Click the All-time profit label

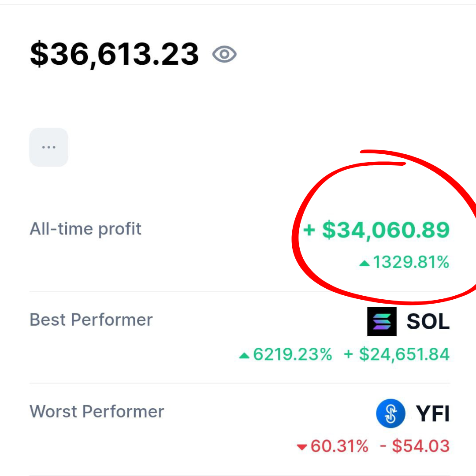[86, 229]
